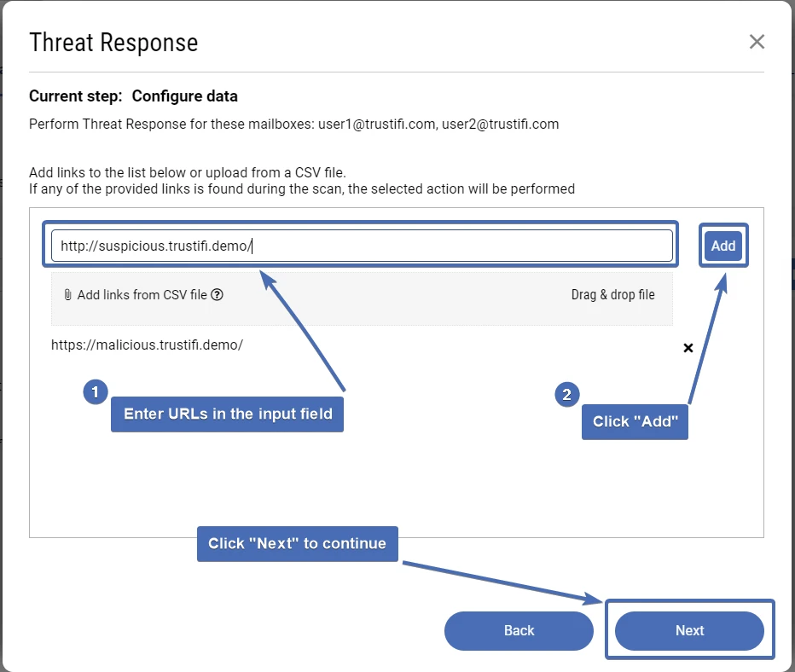795x672 pixels.
Task: Go back using the Back button
Action: click(x=519, y=631)
